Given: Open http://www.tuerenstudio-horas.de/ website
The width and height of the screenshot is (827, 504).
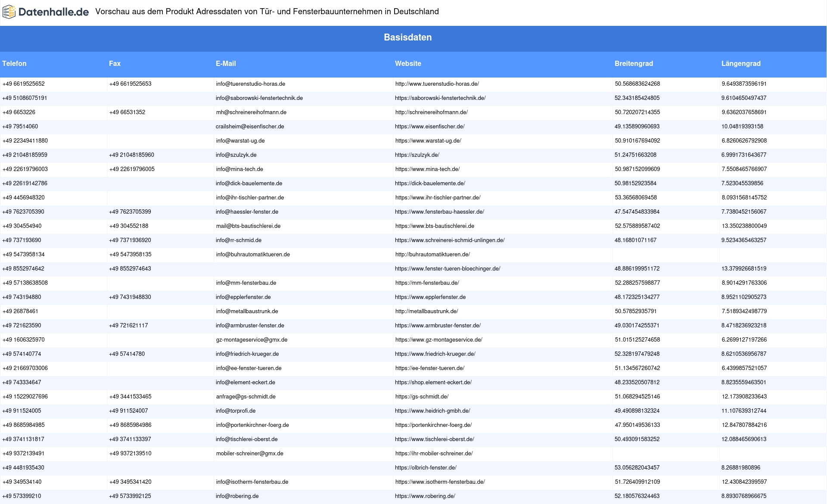Looking at the screenshot, I should coord(437,84).
